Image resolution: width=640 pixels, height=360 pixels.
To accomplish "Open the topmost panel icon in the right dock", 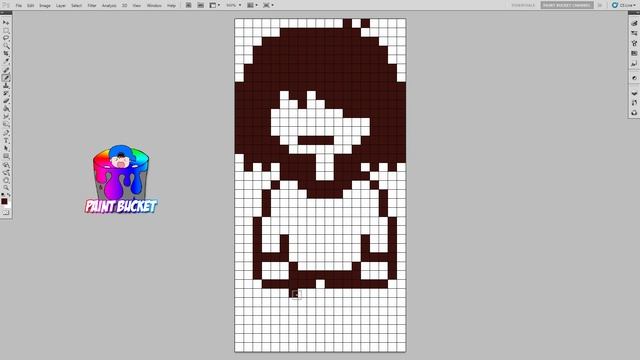I will tap(634, 23).
